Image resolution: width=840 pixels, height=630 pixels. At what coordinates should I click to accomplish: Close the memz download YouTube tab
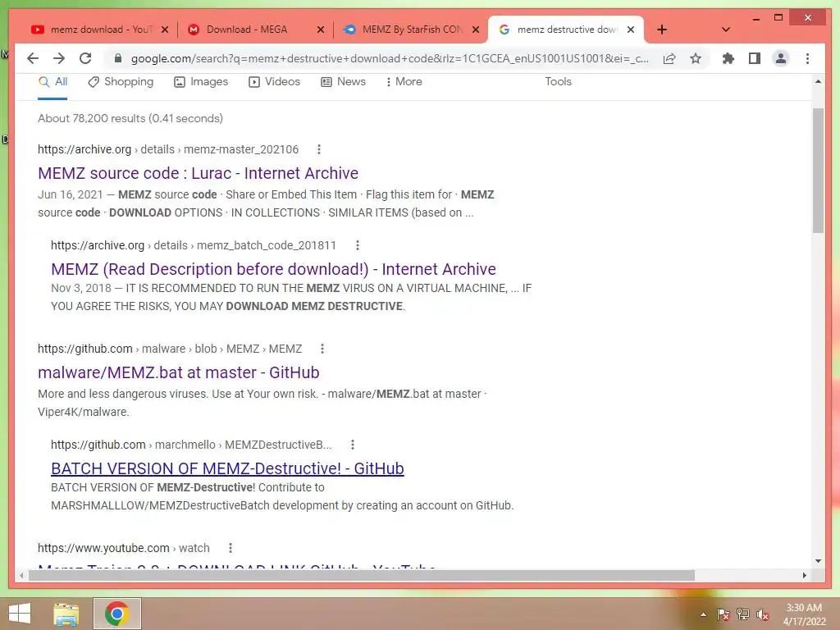click(165, 30)
